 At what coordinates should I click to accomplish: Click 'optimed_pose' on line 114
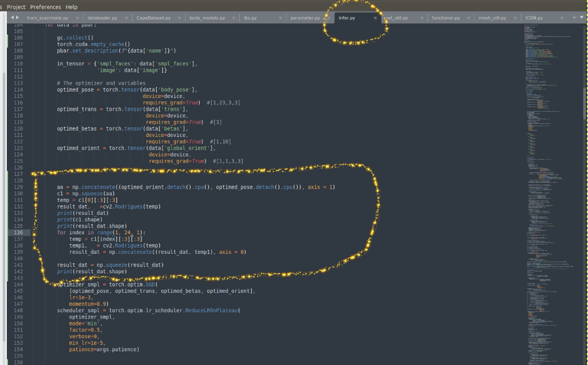[x=75, y=89]
